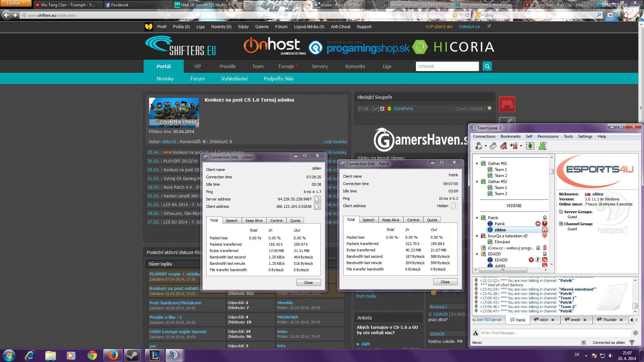Open Control tab in Patrik Connection Info
Image resolution: width=644 pixels, height=362 pixels.
tap(413, 220)
